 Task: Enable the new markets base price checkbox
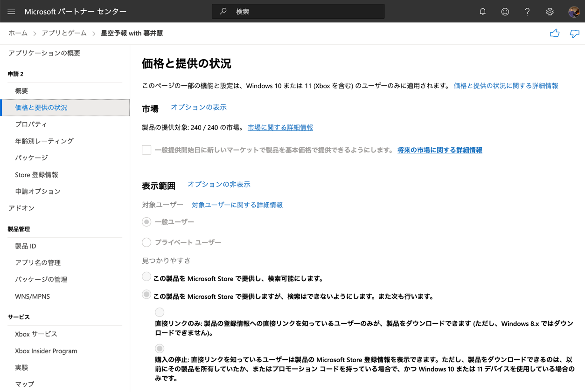[x=146, y=150]
